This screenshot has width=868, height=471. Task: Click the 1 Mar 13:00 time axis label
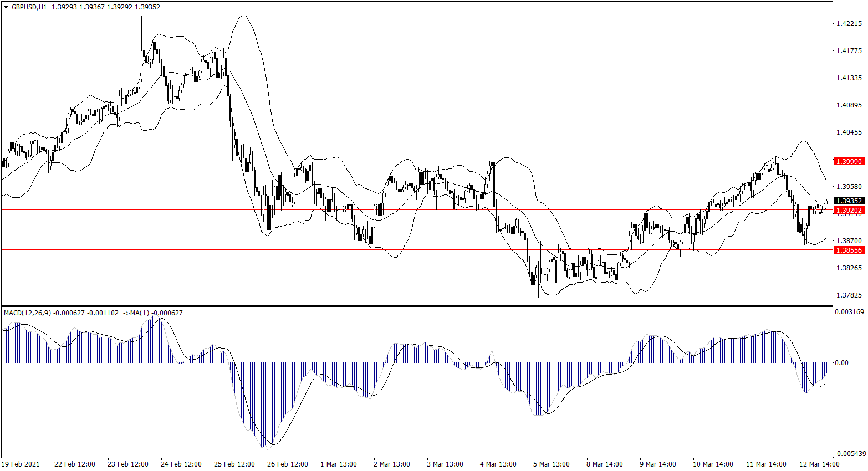click(339, 464)
